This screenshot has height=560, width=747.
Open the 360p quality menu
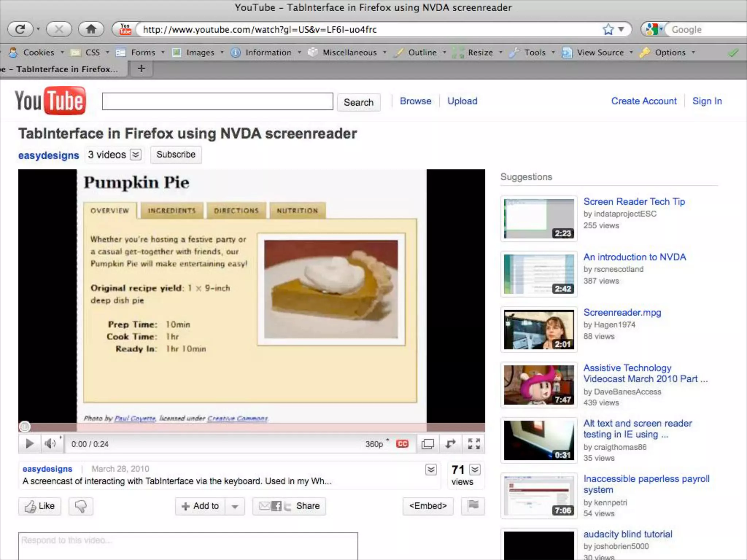pyautogui.click(x=375, y=444)
